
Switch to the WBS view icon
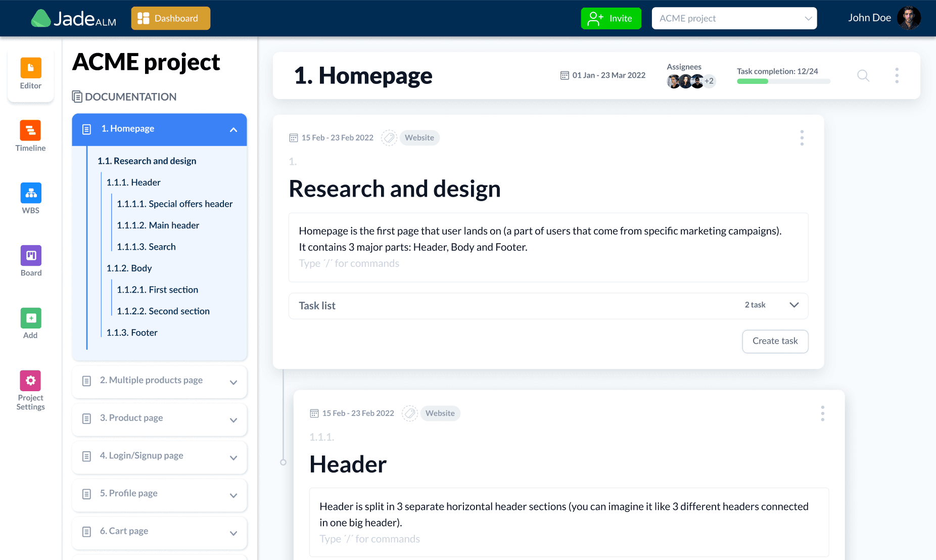coord(31,193)
